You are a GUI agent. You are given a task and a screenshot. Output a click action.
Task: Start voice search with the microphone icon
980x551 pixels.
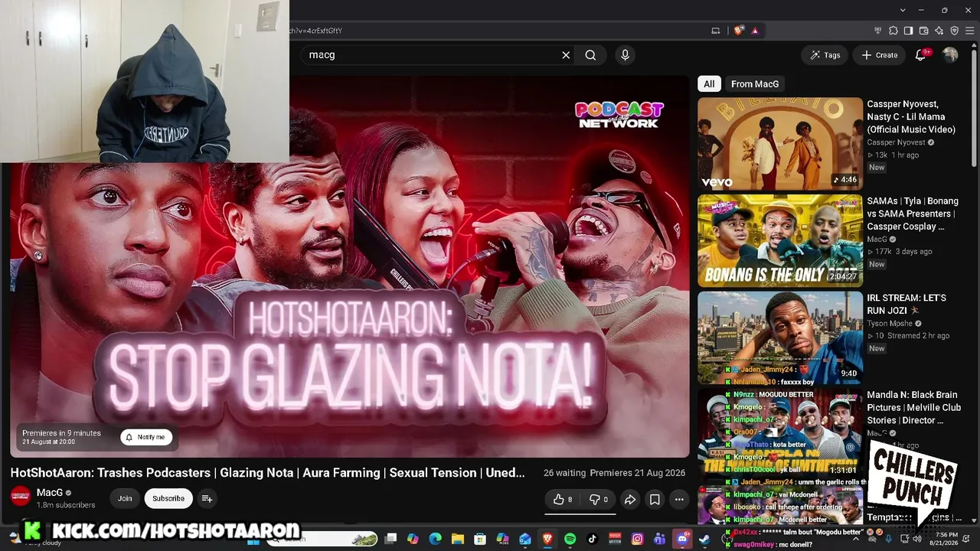tap(625, 55)
